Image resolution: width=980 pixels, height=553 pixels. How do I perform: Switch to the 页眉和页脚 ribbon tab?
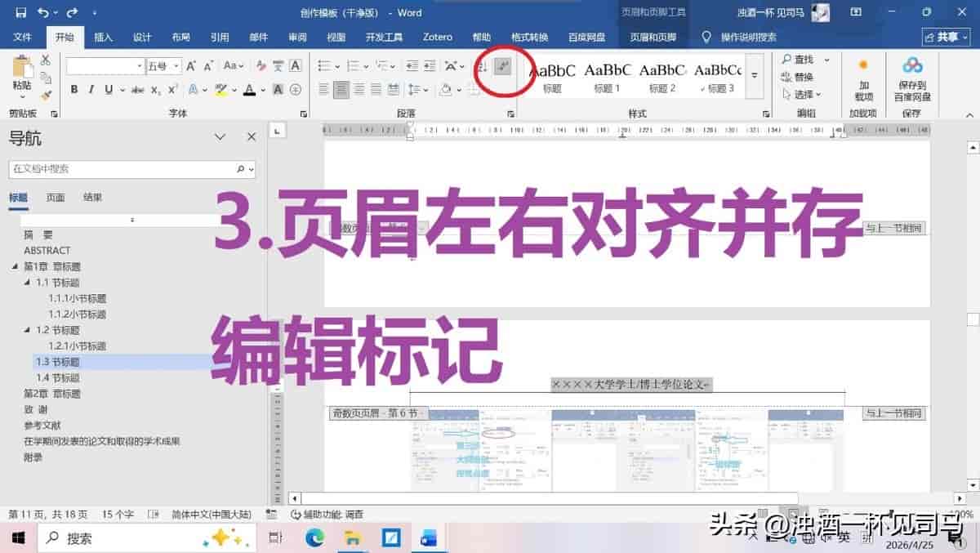[653, 37]
